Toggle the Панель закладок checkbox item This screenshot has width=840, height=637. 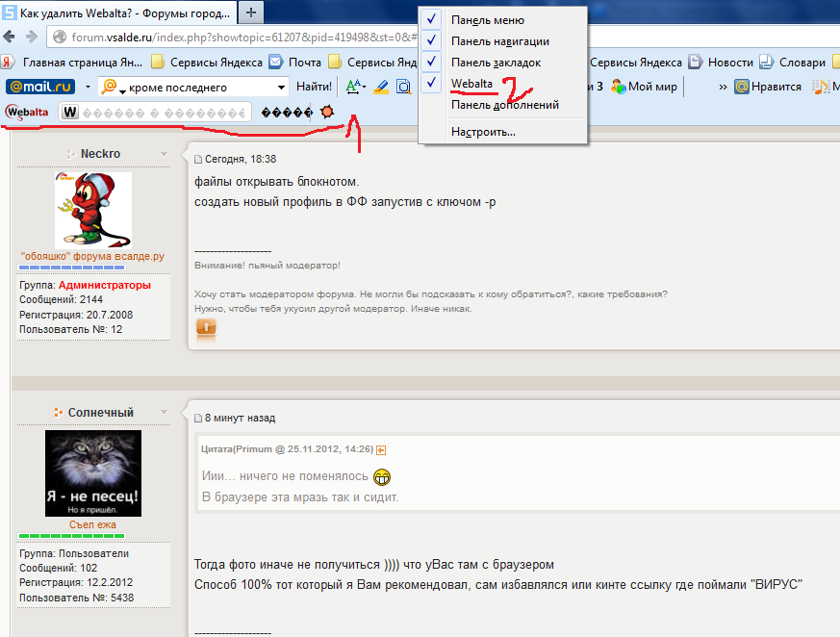click(496, 63)
